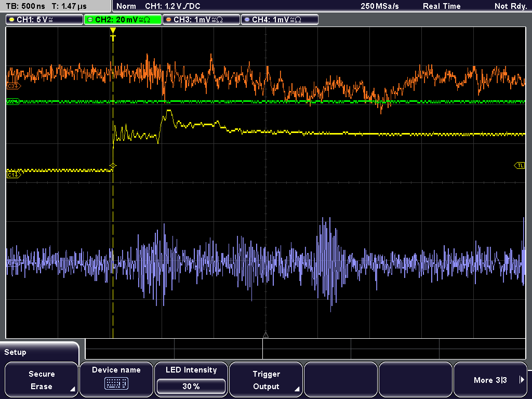This screenshot has width=532, height=399.
Task: Click the Real Time acquisition mode label
Action: tap(442, 6)
